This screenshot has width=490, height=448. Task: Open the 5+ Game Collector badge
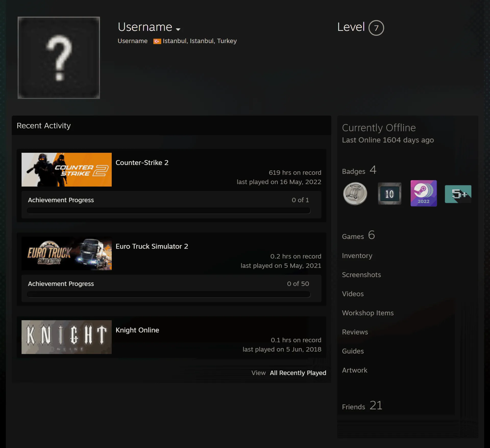click(x=458, y=194)
